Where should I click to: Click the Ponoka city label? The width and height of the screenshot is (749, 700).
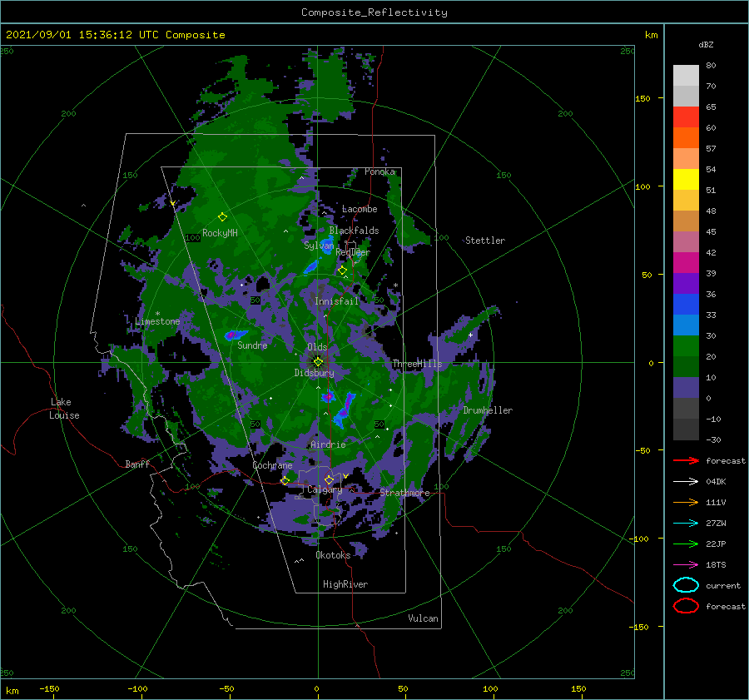[379, 171]
